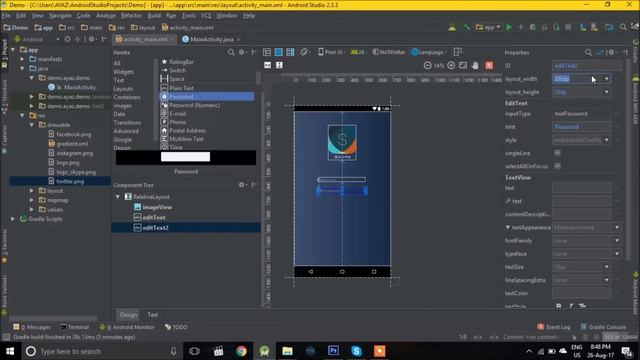
Task: Expand the manifests folder
Action: pyautogui.click(x=22, y=59)
